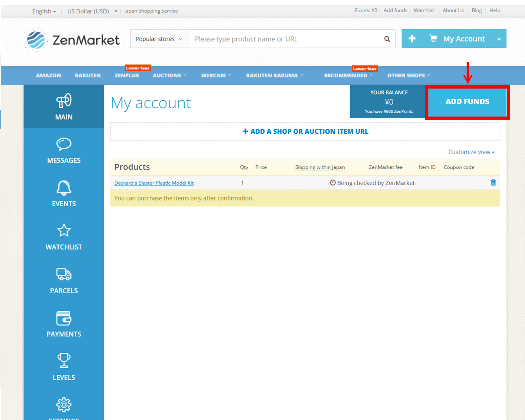This screenshot has width=525, height=420.
Task: Click the Price column header
Action: [x=261, y=167]
